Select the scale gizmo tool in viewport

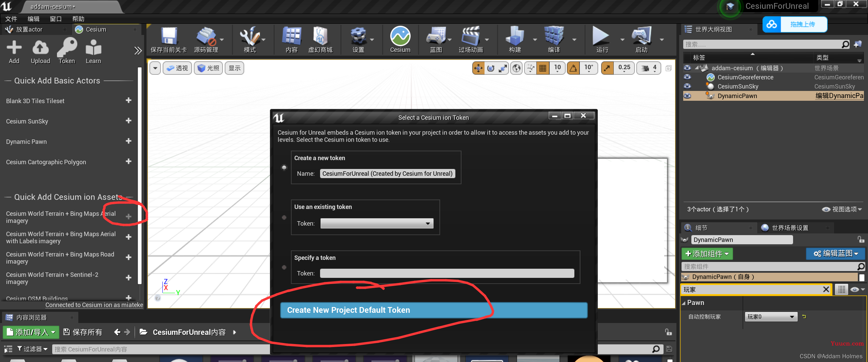(503, 68)
